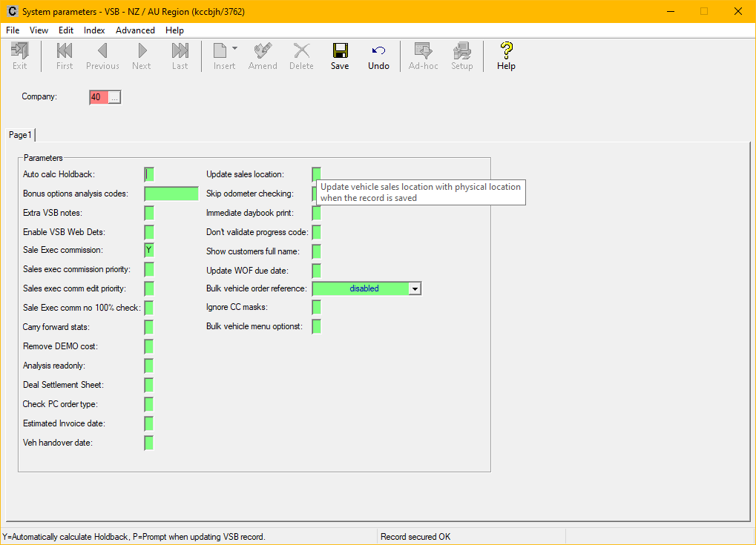The height and width of the screenshot is (545, 756).
Task: Click the Company field showing 40
Action: pyautogui.click(x=99, y=97)
